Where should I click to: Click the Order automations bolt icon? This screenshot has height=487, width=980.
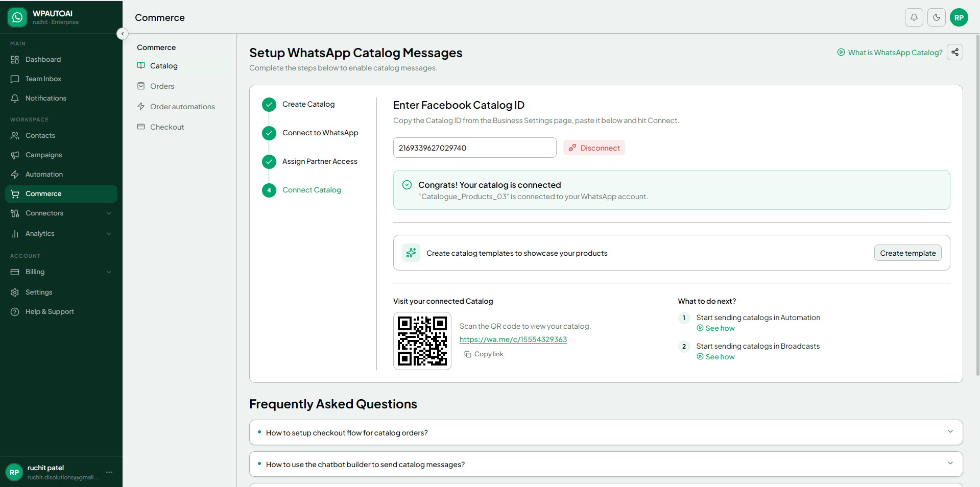point(141,106)
